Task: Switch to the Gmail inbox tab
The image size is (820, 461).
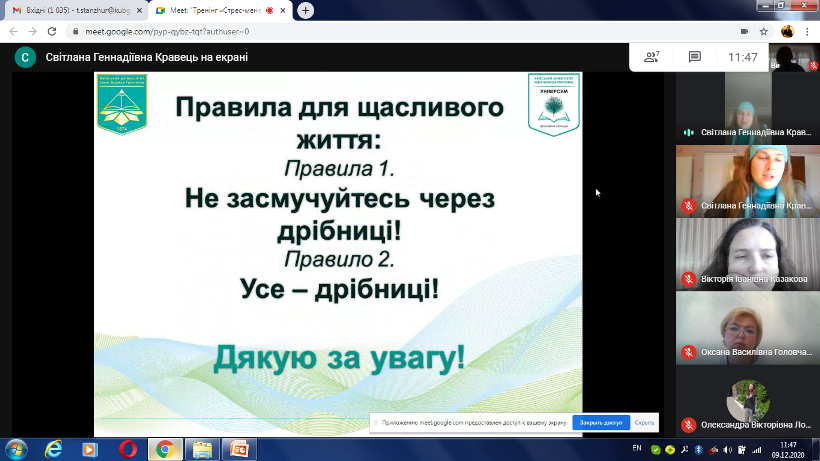Action: (70, 10)
